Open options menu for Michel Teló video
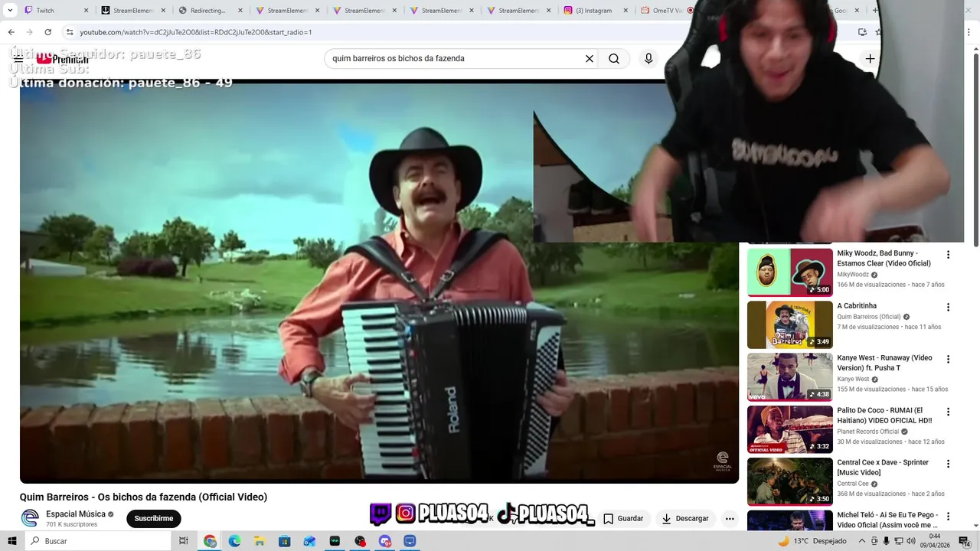The image size is (980, 551). click(948, 517)
